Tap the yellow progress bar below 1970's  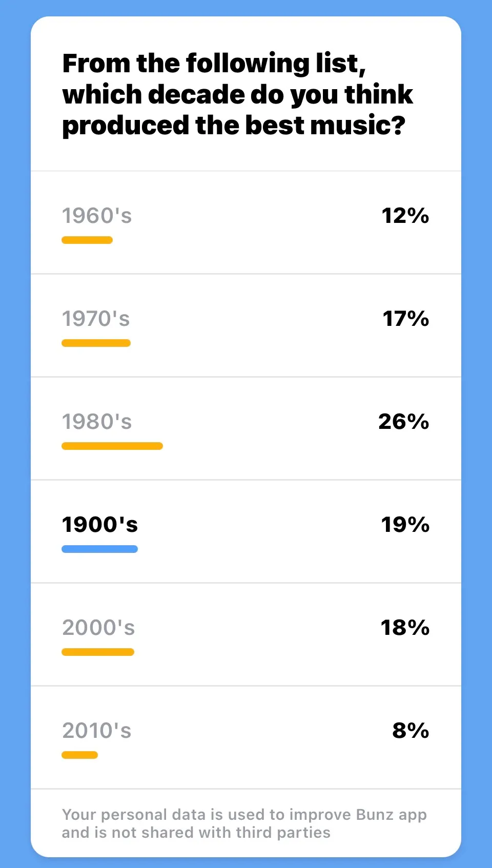pos(96,343)
